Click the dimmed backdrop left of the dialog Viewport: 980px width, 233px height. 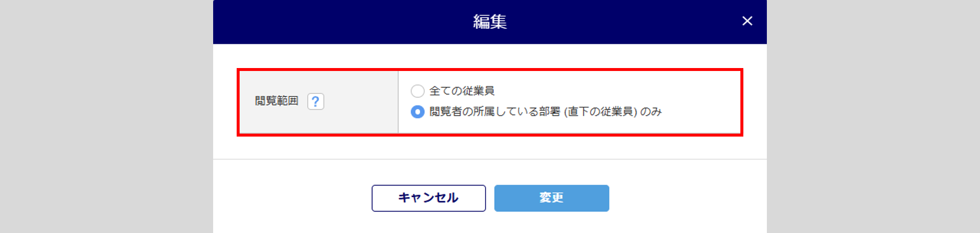[106, 116]
